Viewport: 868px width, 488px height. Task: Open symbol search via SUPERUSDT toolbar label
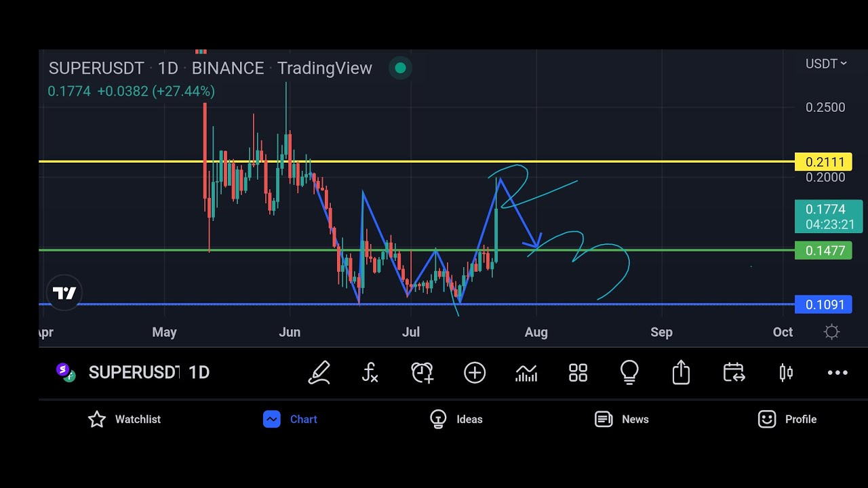(134, 372)
